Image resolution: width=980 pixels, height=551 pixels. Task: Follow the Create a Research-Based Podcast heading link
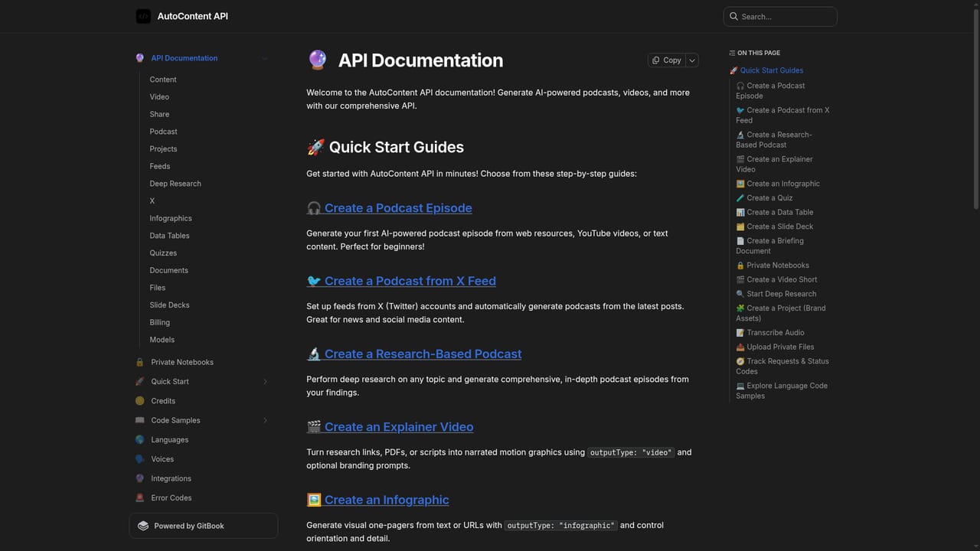(414, 354)
